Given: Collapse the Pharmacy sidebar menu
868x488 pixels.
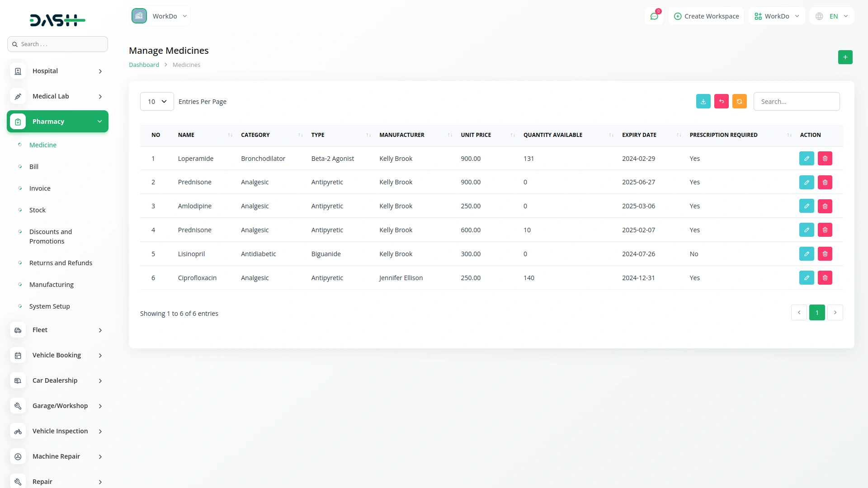Looking at the screenshot, I should coord(57,122).
